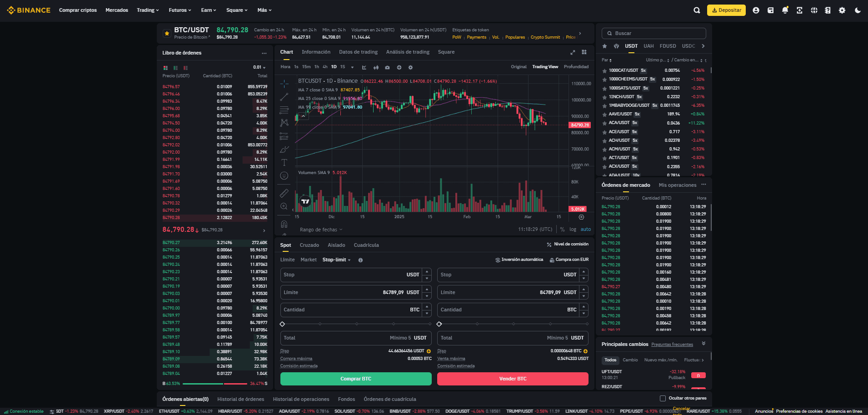The height and width of the screenshot is (415, 868).
Task: Open Datos de trading tab
Action: (358, 52)
